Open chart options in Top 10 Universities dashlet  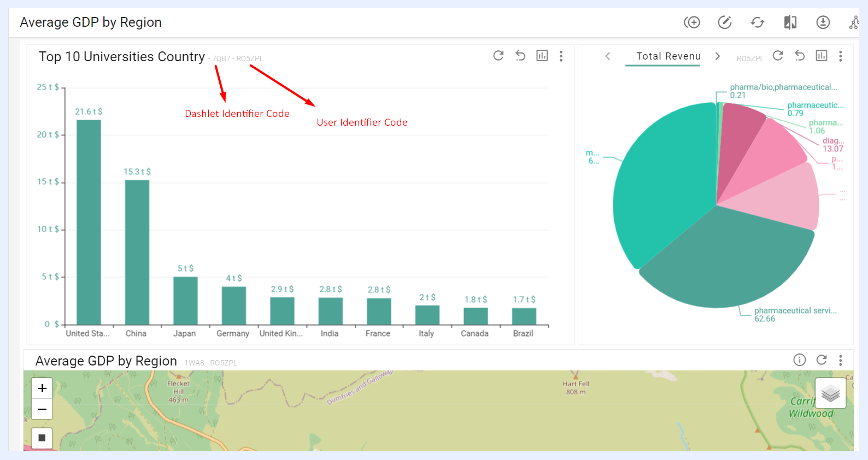point(542,56)
